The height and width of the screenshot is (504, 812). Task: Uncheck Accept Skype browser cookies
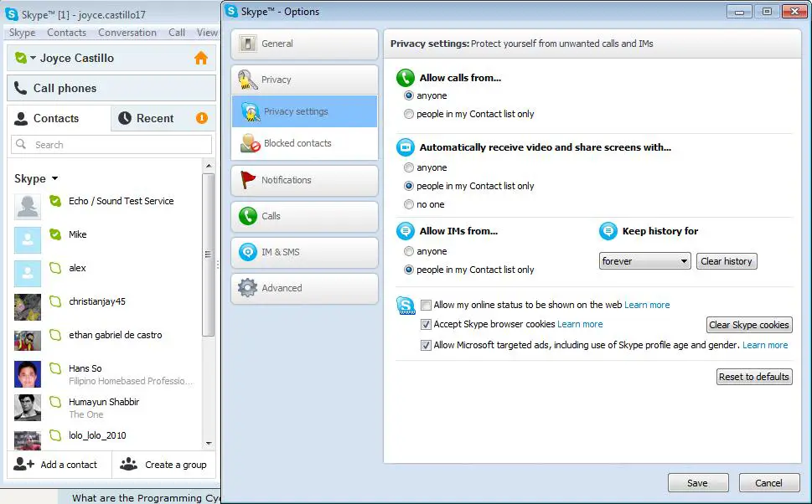pyautogui.click(x=426, y=325)
